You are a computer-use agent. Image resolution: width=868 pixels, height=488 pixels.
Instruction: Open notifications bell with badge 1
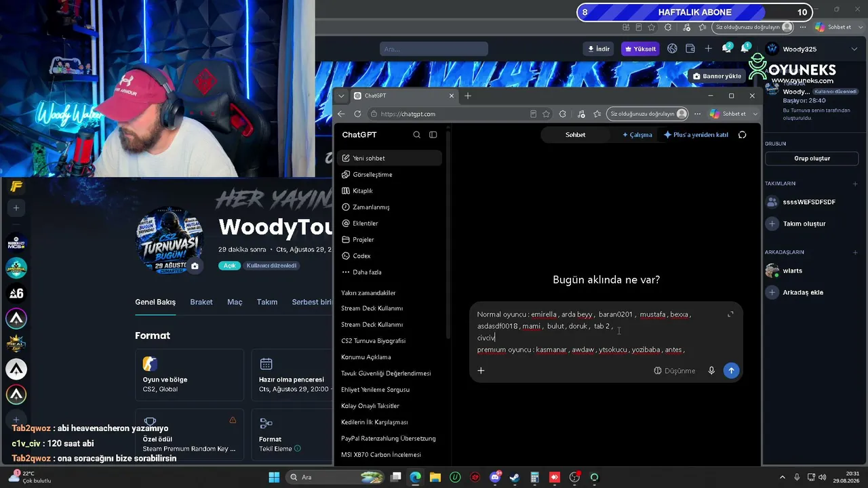[x=745, y=48]
